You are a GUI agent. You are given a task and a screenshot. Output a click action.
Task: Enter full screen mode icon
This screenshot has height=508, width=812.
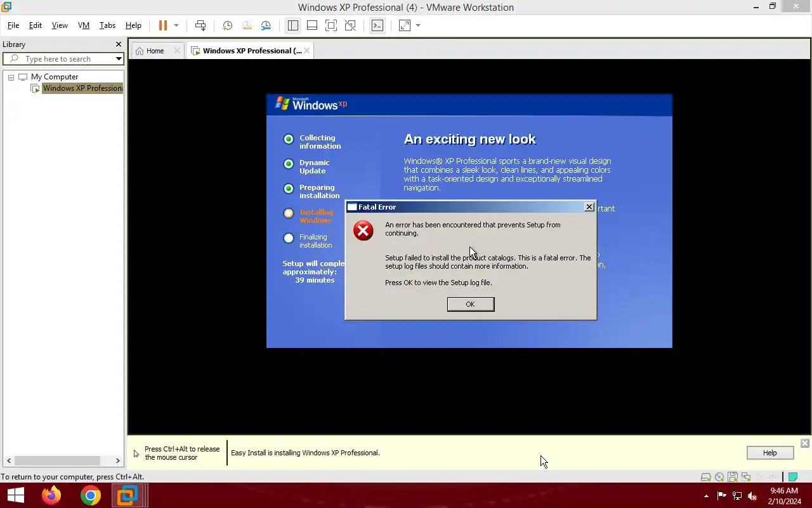pyautogui.click(x=331, y=25)
